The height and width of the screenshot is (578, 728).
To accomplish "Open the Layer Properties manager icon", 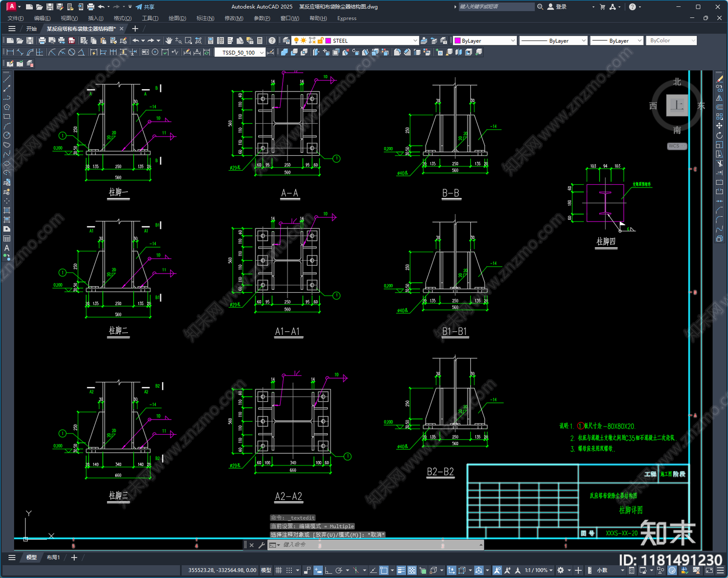I will click(286, 41).
